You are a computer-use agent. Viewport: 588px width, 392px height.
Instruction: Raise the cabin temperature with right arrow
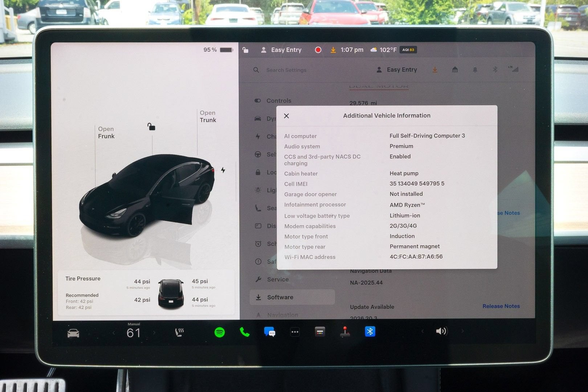coord(154,332)
